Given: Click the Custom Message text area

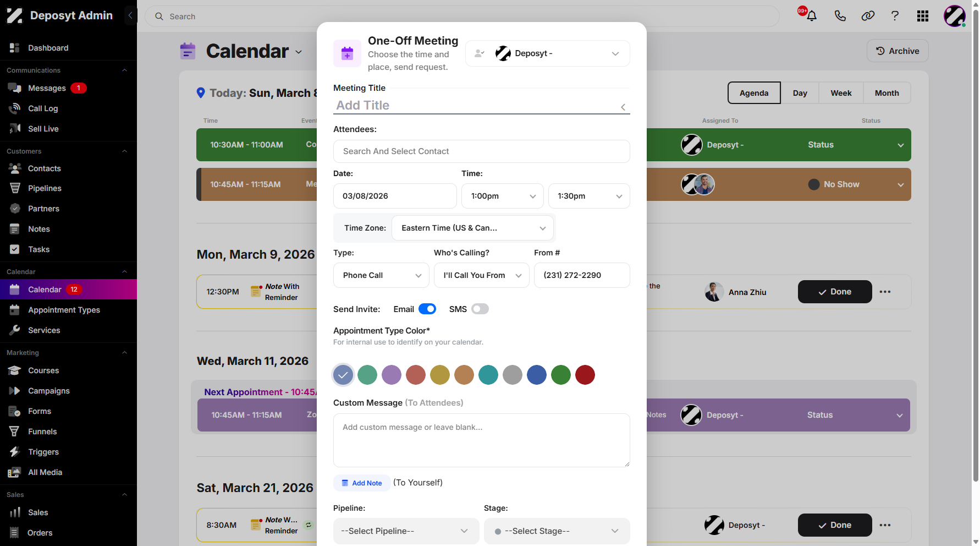Looking at the screenshot, I should 481,440.
